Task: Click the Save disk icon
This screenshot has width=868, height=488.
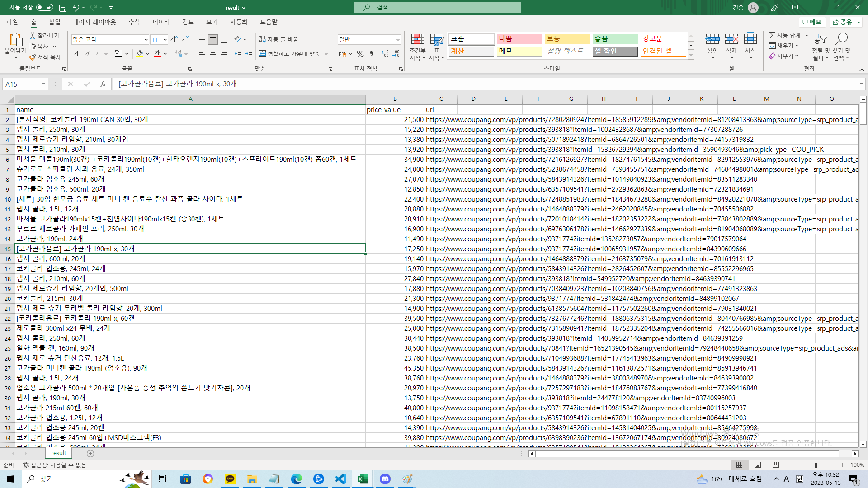Action: (x=63, y=8)
